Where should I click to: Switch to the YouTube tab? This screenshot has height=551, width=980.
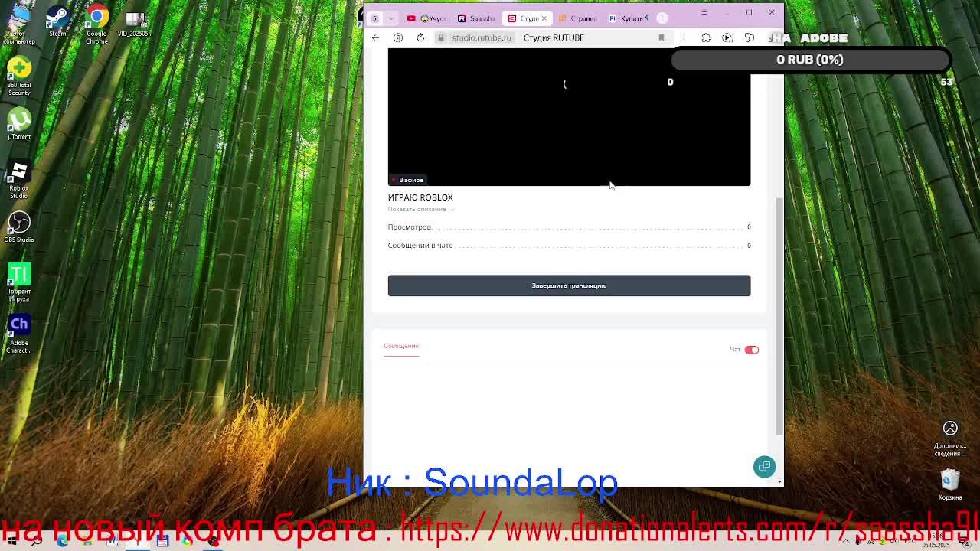tap(427, 18)
